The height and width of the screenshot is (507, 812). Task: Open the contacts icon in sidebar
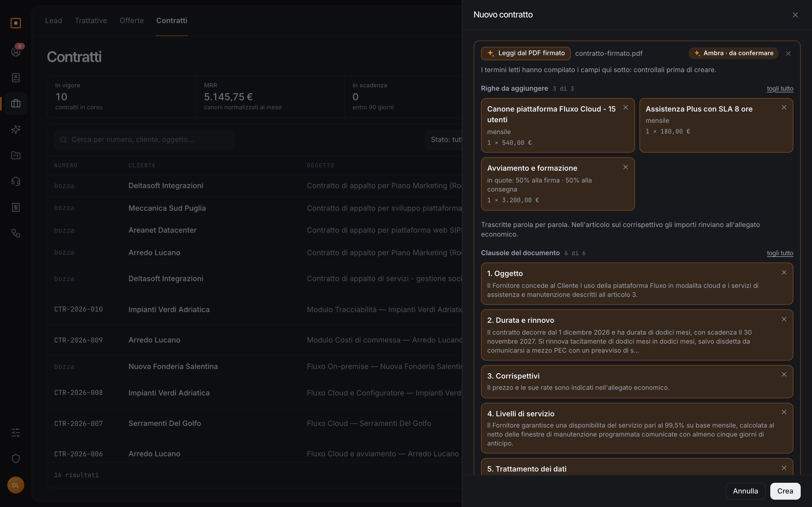pyautogui.click(x=16, y=77)
